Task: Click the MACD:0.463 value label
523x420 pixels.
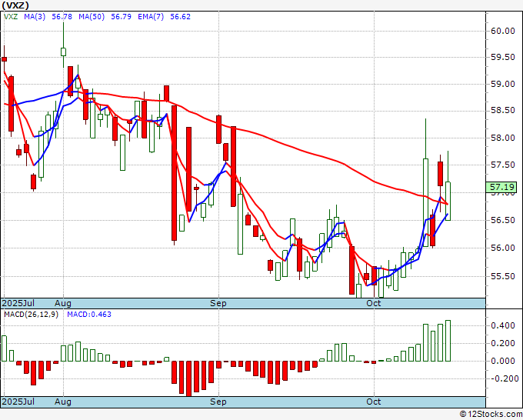Action: click(x=89, y=315)
